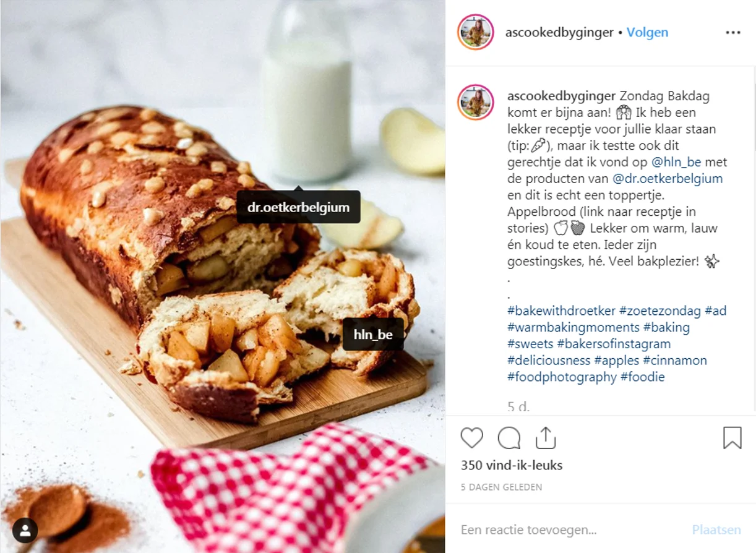Image resolution: width=756 pixels, height=553 pixels.
Task: Open hln_be tag on the photo
Action: coord(373,335)
